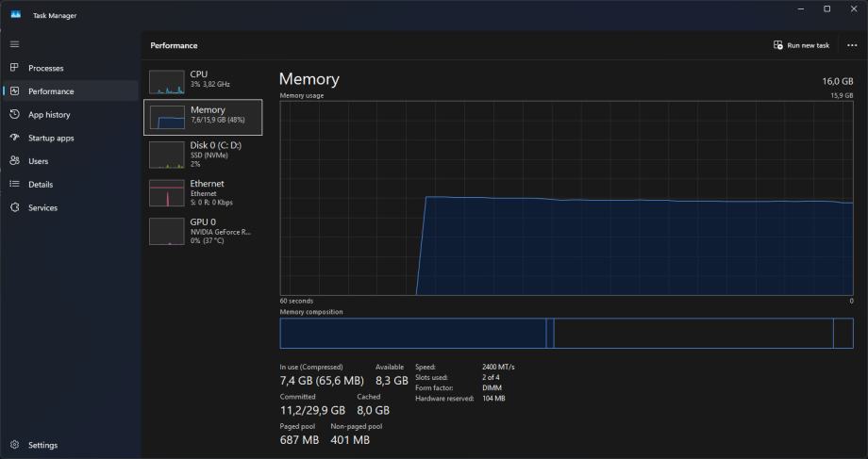Click the Form factor value DIMM
The height and width of the screenshot is (459, 868).
tap(492, 387)
